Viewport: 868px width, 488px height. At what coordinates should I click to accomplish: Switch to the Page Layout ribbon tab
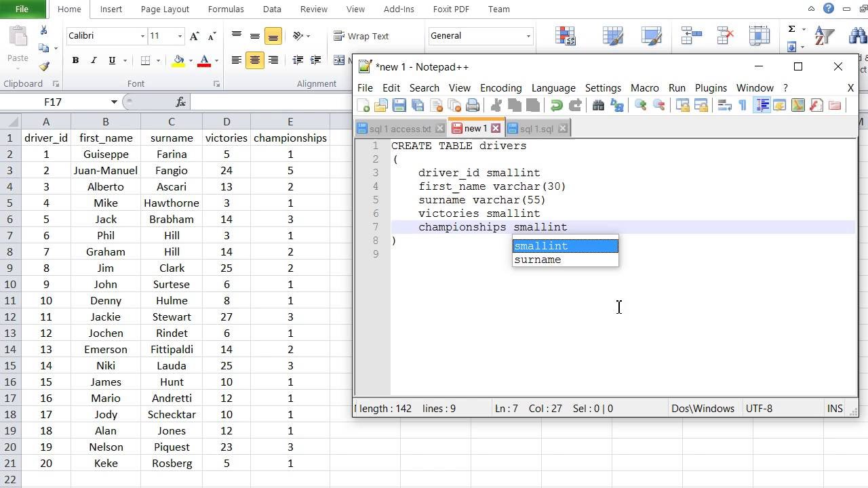click(165, 9)
